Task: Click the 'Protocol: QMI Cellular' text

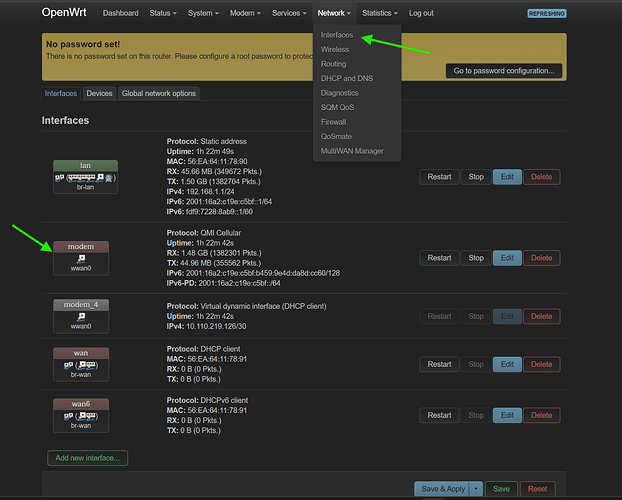Action: (203, 233)
